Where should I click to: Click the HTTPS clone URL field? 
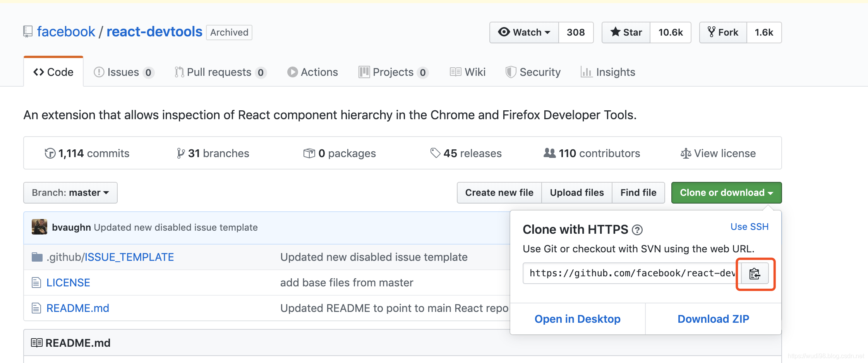632,274
